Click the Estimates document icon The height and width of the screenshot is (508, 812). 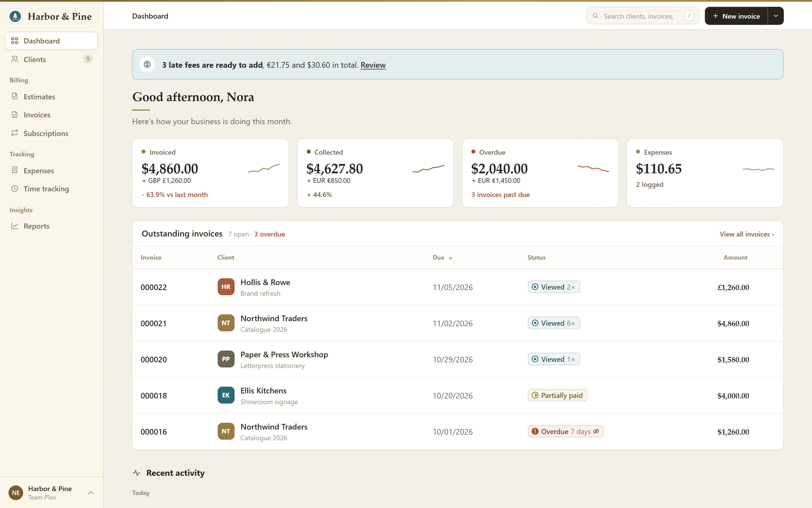(x=14, y=97)
